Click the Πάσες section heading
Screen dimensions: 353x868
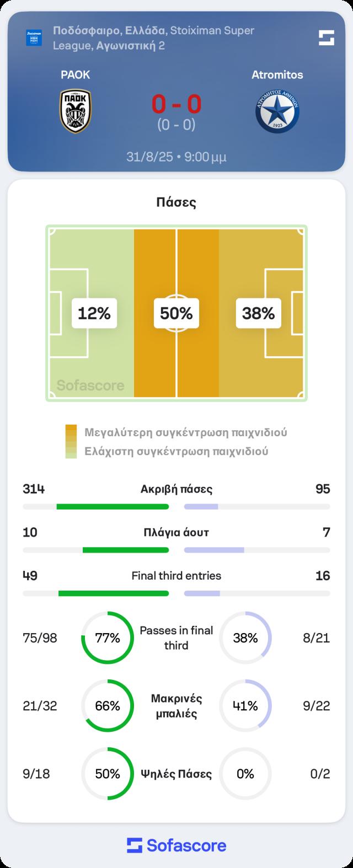(176, 202)
